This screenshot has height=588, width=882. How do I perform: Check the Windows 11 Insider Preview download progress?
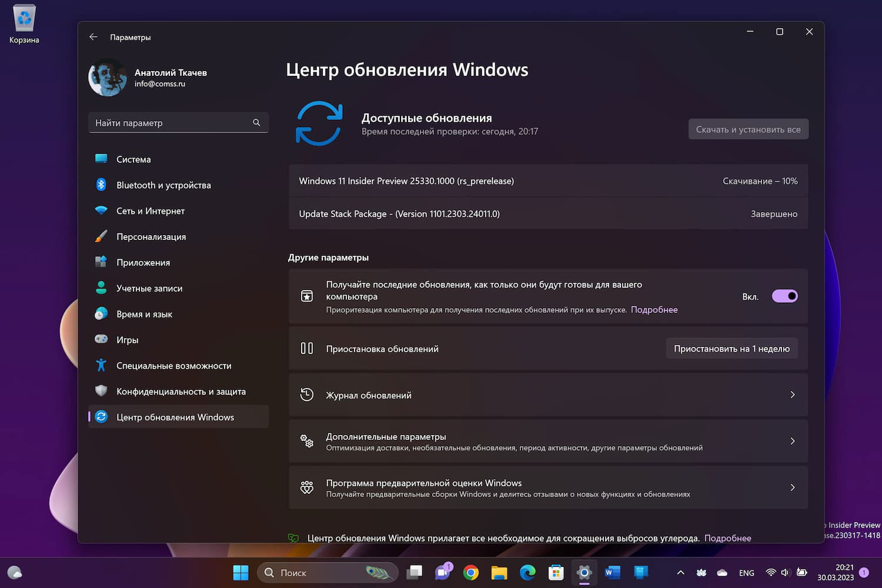click(x=760, y=181)
